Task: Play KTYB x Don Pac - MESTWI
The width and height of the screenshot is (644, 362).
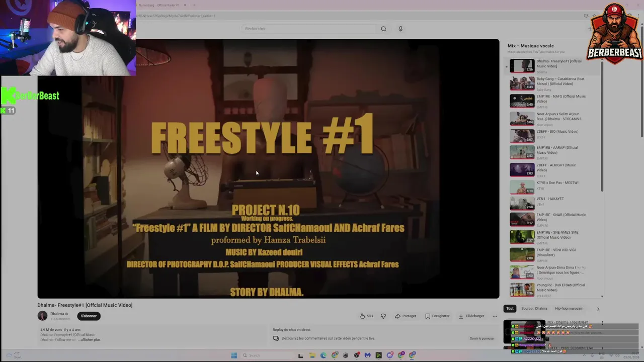Action: [x=553, y=187]
